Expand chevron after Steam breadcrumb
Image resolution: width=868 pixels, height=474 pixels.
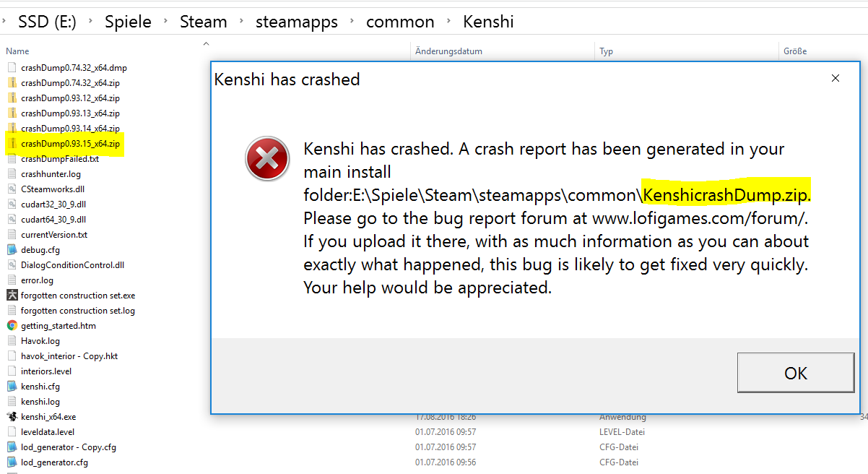[242, 22]
